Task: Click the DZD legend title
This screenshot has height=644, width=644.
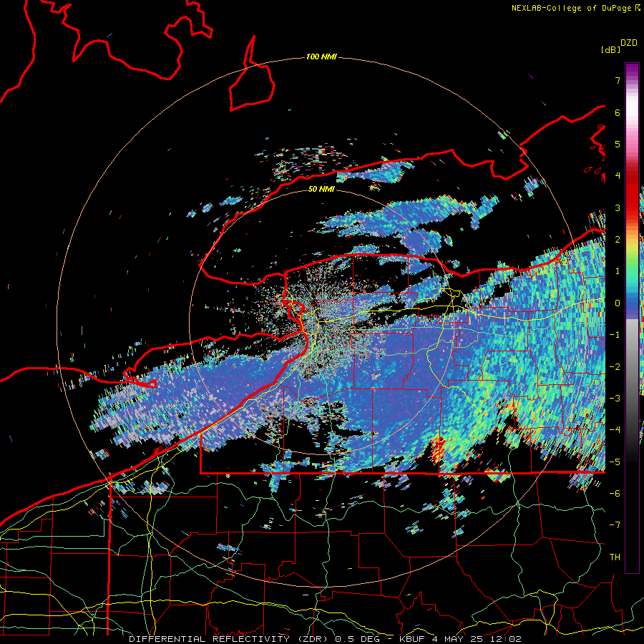Action: tap(629, 43)
